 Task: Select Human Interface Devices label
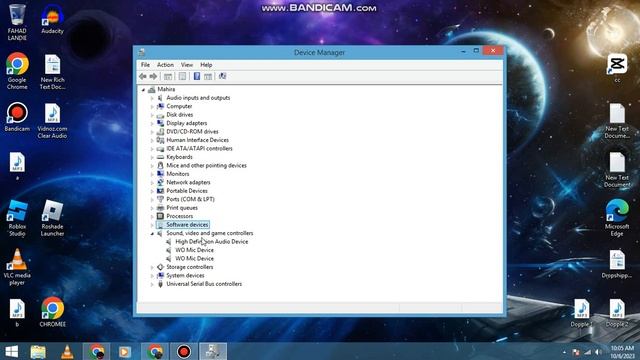point(198,140)
